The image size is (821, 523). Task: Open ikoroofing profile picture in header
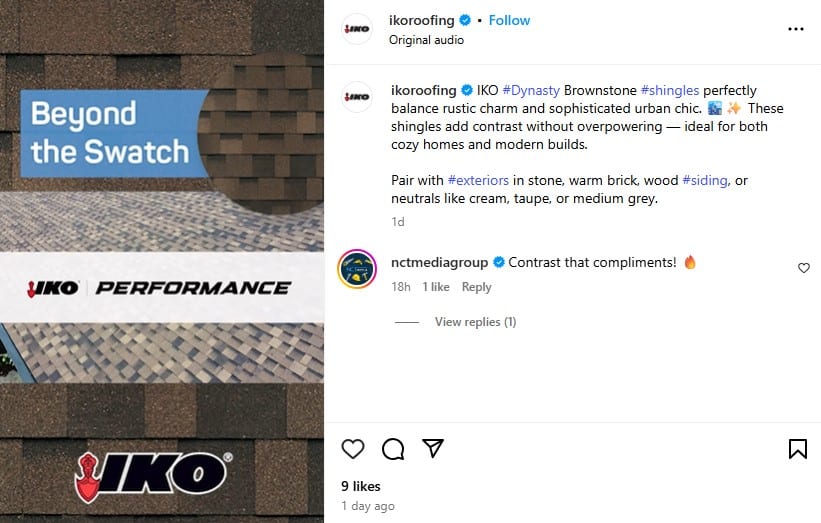[357, 29]
